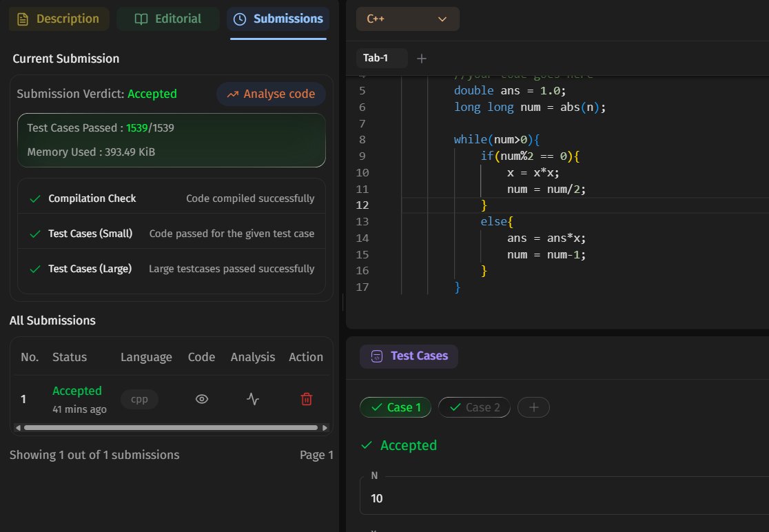Click the 'Showing 1 out of 1 submissions' text
The image size is (769, 532).
point(94,455)
